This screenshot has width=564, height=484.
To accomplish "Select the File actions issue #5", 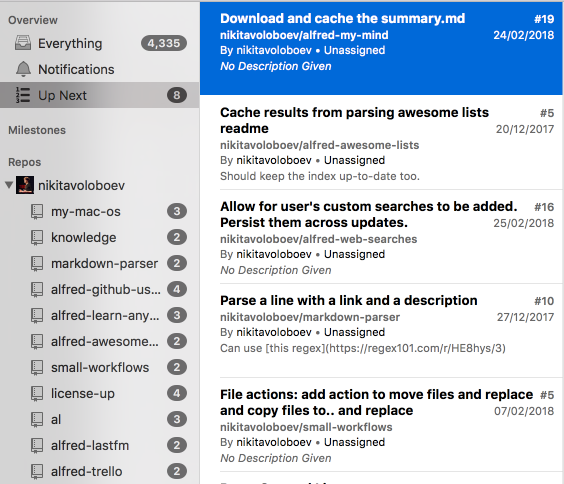I will (382, 425).
